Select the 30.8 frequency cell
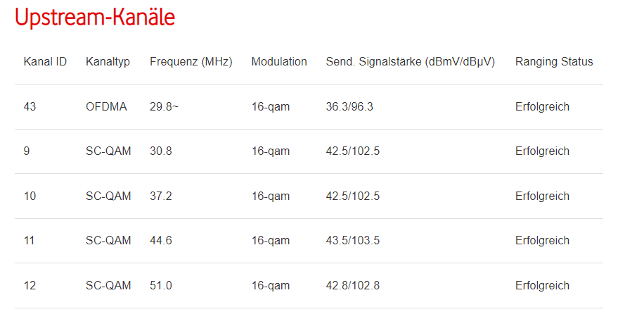Image resolution: width=644 pixels, height=326 pixels. pyautogui.click(x=161, y=151)
